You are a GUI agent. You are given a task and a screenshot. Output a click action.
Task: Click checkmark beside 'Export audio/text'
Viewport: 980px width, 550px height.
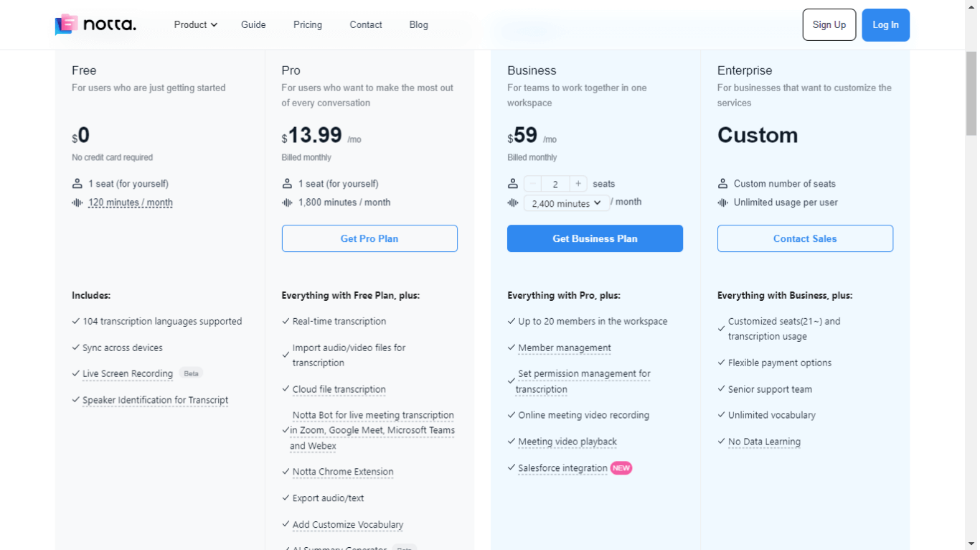tap(286, 498)
